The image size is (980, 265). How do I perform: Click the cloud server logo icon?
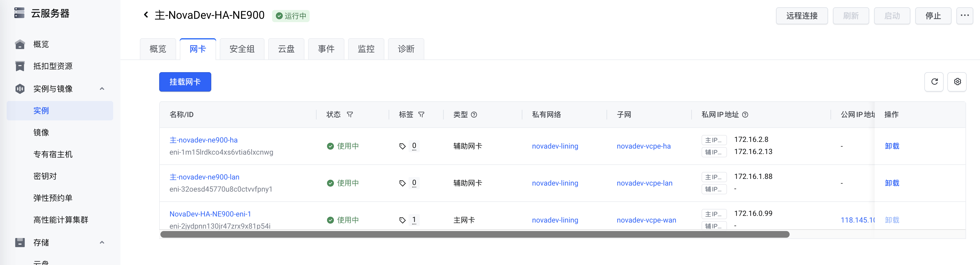(x=19, y=13)
